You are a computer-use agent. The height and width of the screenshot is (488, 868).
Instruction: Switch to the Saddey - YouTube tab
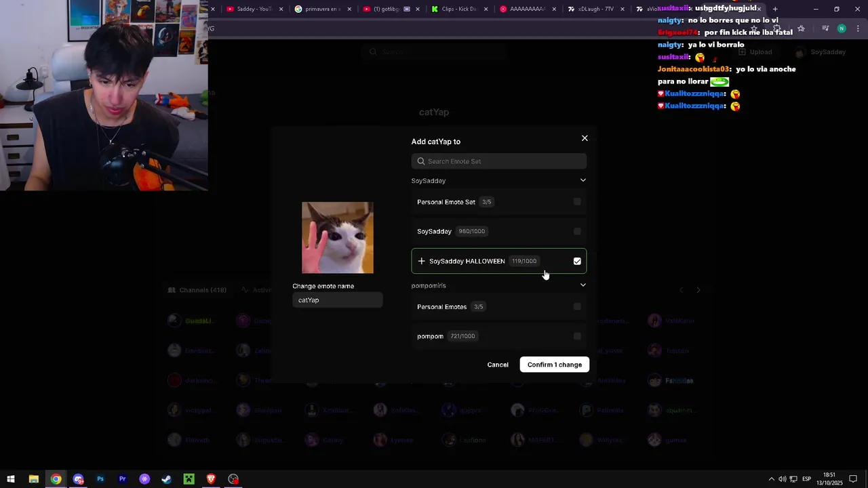click(x=254, y=9)
